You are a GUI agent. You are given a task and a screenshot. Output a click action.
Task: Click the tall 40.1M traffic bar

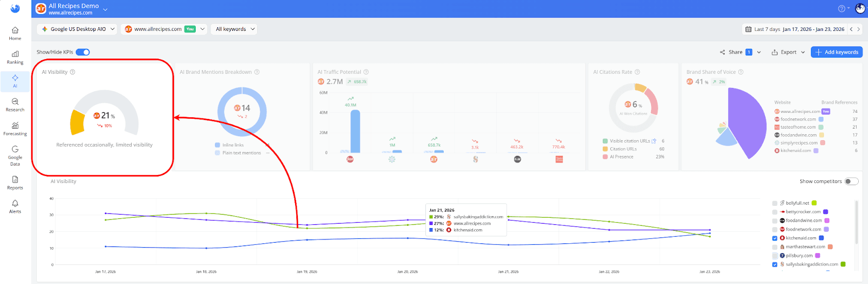tap(355, 131)
